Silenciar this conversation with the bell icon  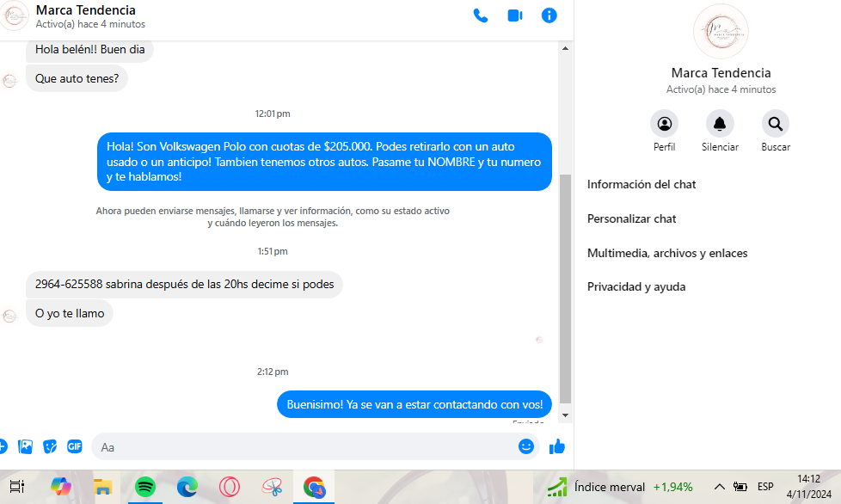click(720, 124)
